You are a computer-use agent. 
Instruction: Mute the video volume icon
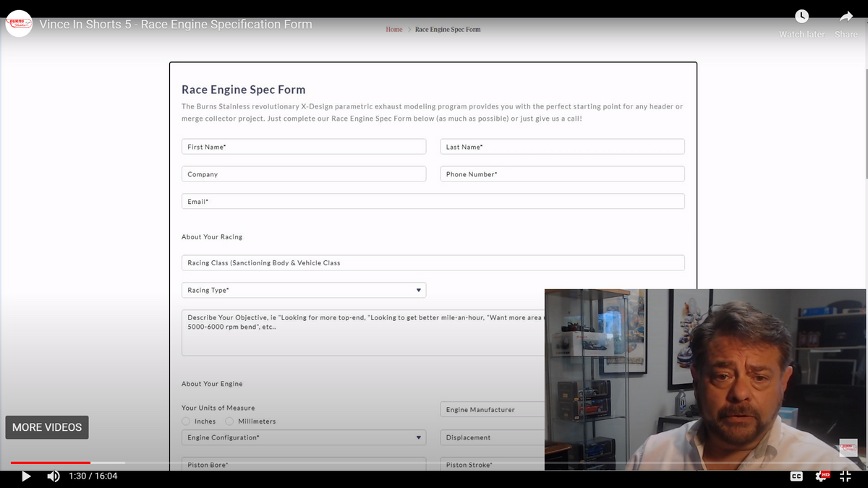click(x=53, y=476)
